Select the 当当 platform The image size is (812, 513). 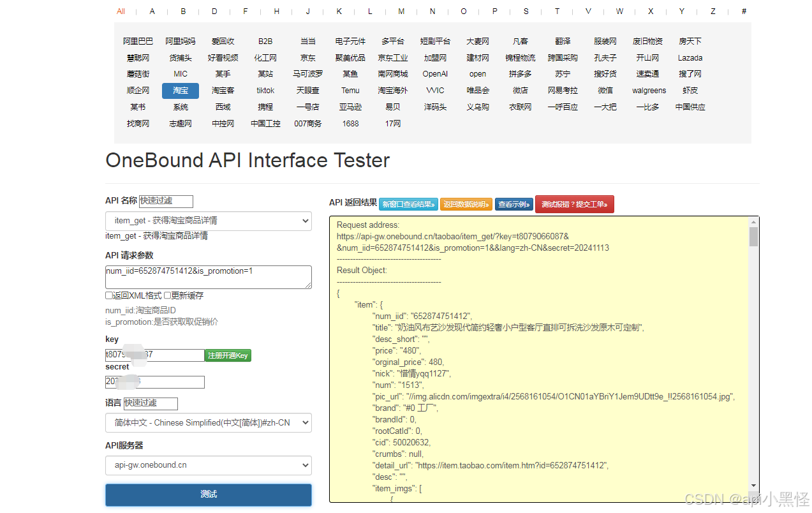click(x=308, y=41)
